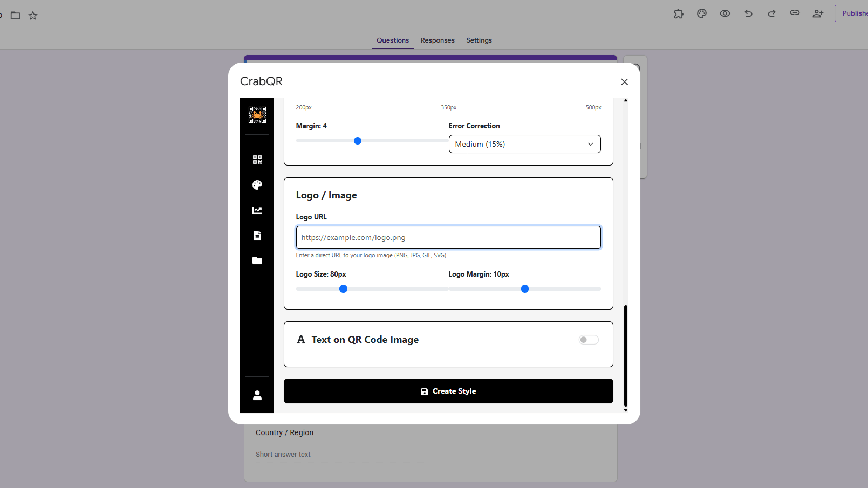This screenshot has height=488, width=868.
Task: Click the account icon at sidebar bottom
Action: click(x=257, y=395)
